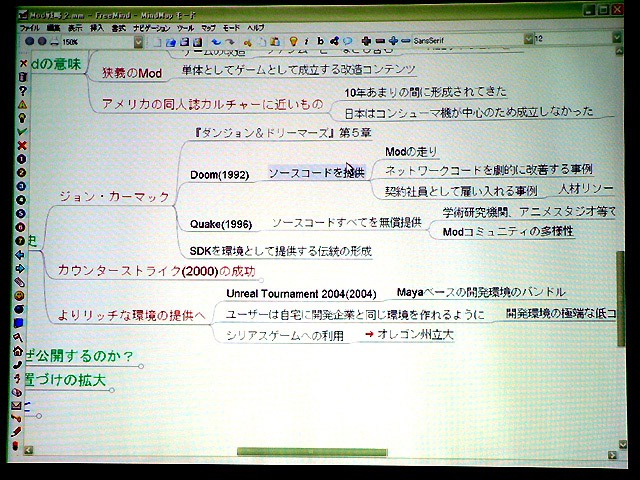This screenshot has height=480, width=640.
Task: Click the home icon in the left icon bar
Action: (17, 350)
